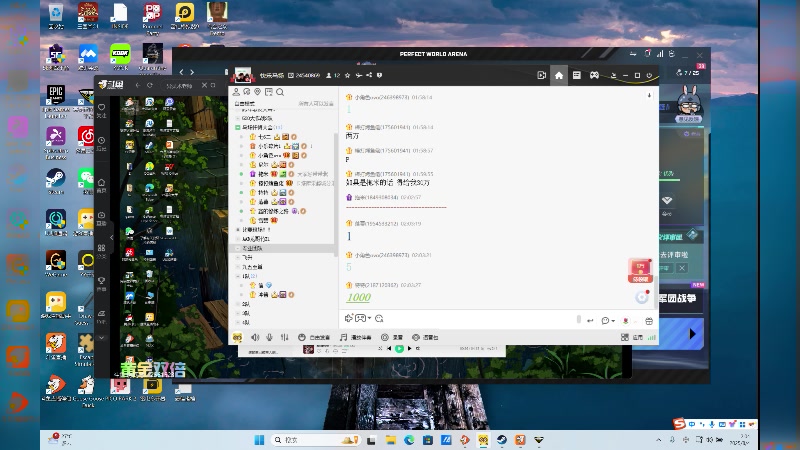800x450 pixels.
Task: Open the gamepad icon in YY header toolbar
Action: [x=594, y=76]
